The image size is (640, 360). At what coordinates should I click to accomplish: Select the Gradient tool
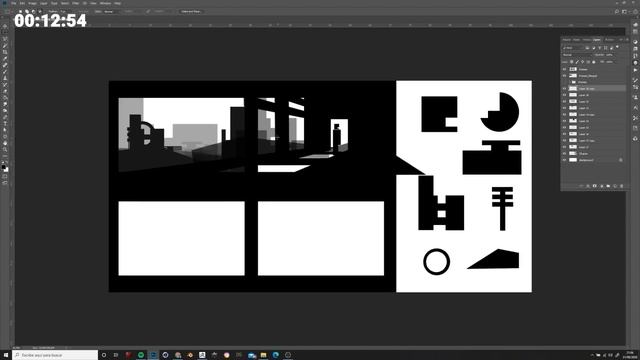(5, 98)
